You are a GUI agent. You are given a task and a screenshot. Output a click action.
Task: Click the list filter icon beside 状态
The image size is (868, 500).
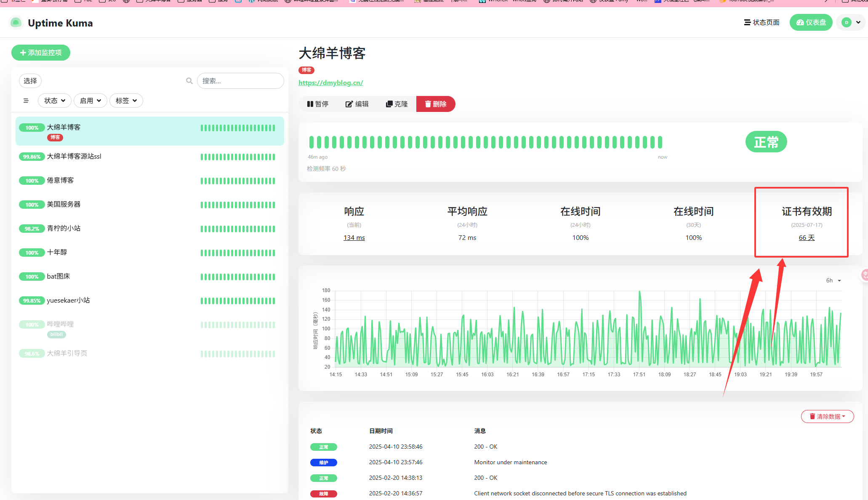(26, 101)
